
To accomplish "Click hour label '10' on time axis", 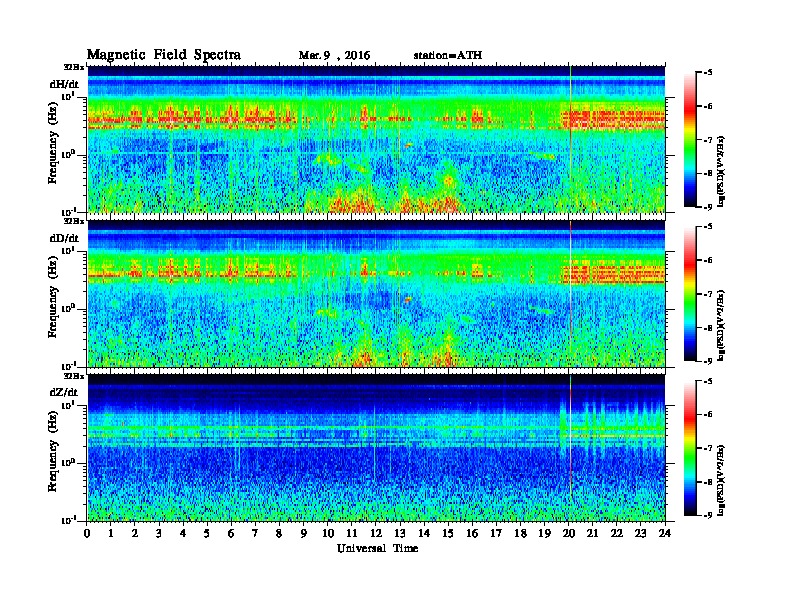I will click(328, 534).
